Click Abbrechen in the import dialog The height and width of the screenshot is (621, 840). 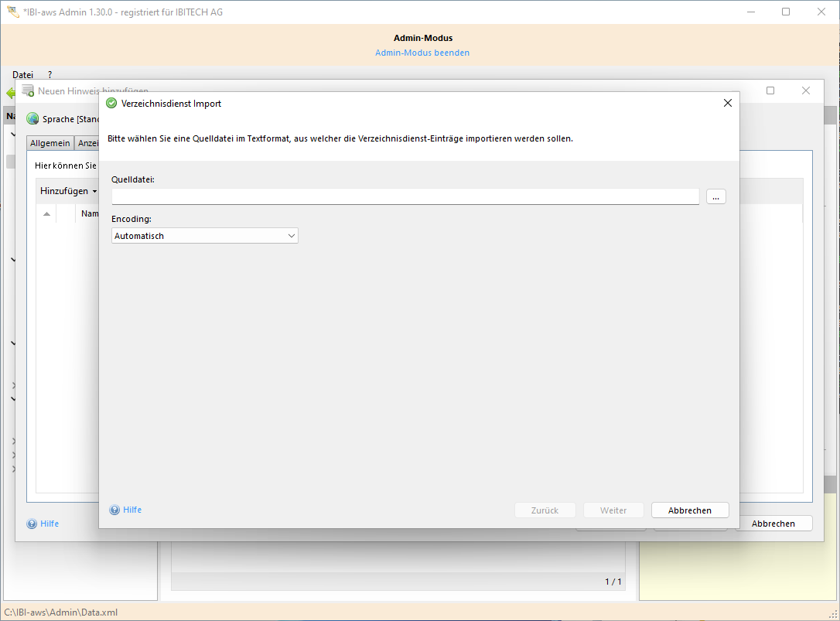[689, 510]
